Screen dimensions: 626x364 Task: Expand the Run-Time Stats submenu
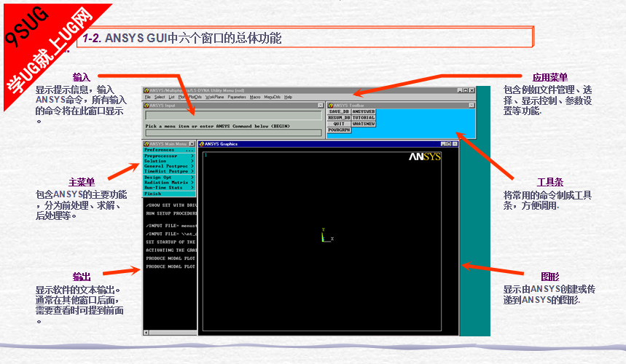(169, 187)
